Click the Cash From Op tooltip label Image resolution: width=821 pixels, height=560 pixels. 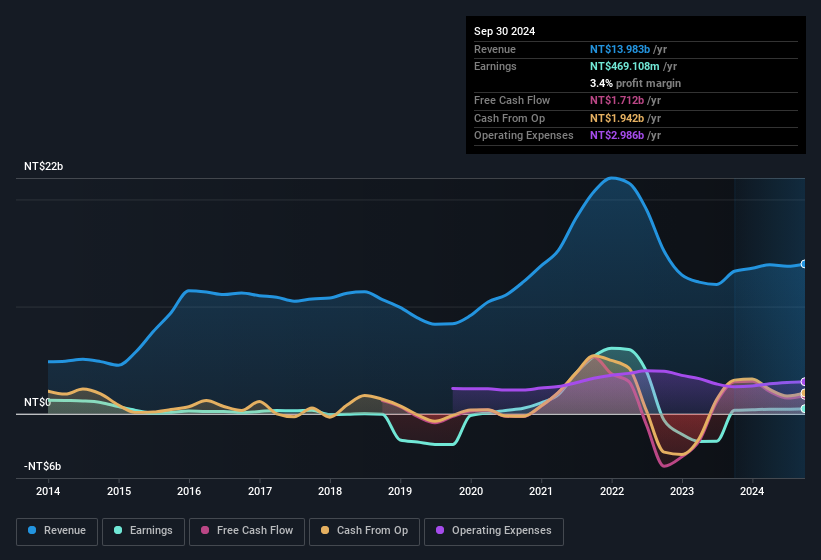[x=509, y=118]
